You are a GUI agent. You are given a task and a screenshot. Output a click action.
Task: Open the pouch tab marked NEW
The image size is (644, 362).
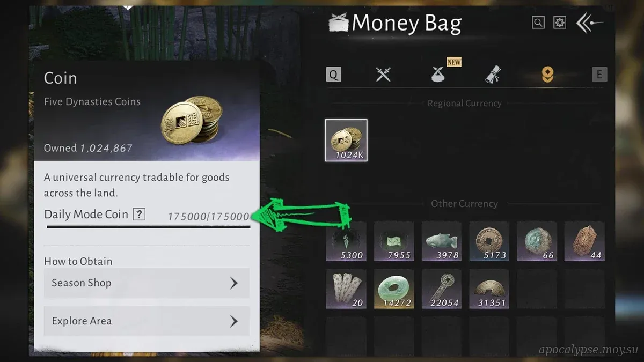[x=439, y=75]
